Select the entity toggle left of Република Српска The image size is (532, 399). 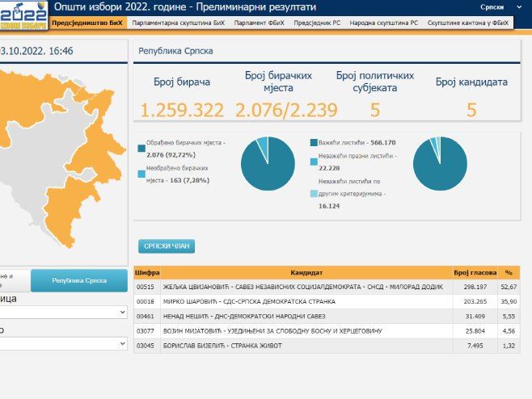click(15, 280)
